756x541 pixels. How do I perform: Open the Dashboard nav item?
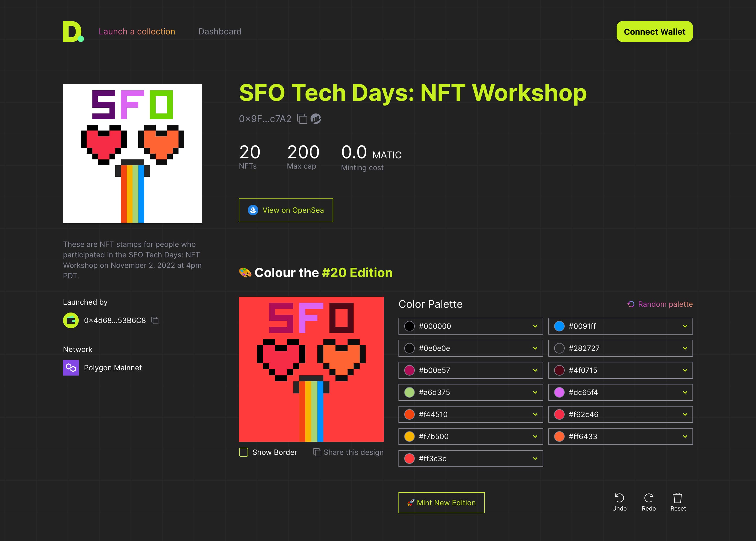click(x=220, y=32)
